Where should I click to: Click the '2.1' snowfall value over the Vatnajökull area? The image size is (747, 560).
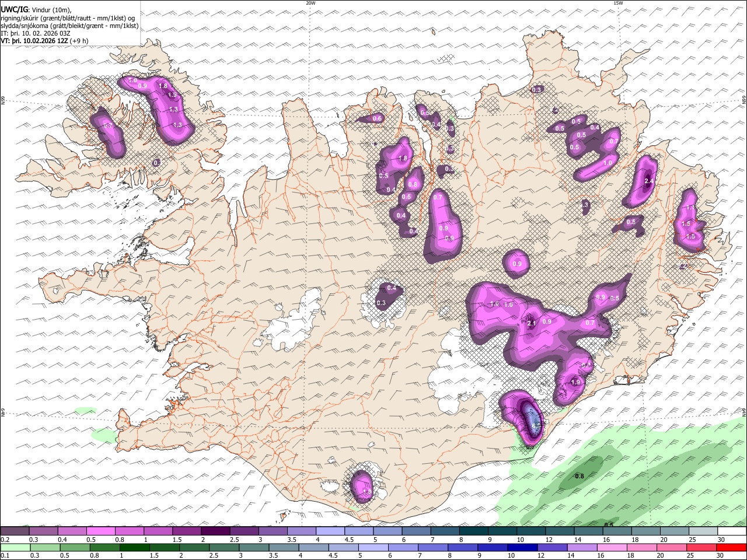[531, 323]
